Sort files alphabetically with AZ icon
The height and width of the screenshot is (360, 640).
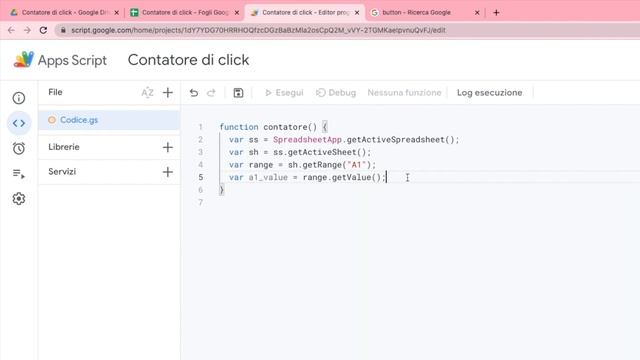(147, 93)
